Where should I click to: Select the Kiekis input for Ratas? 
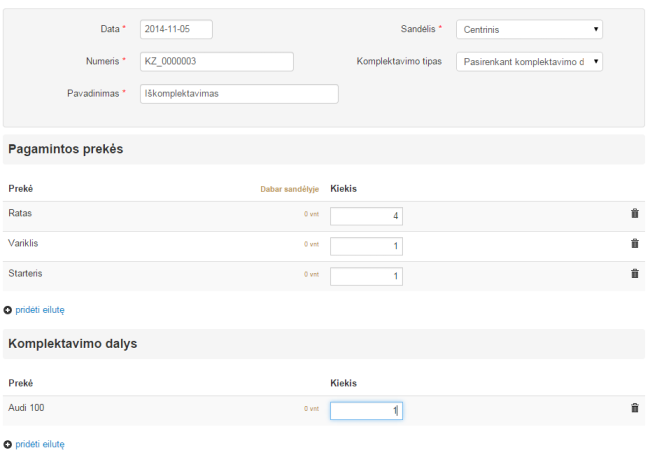[366, 216]
